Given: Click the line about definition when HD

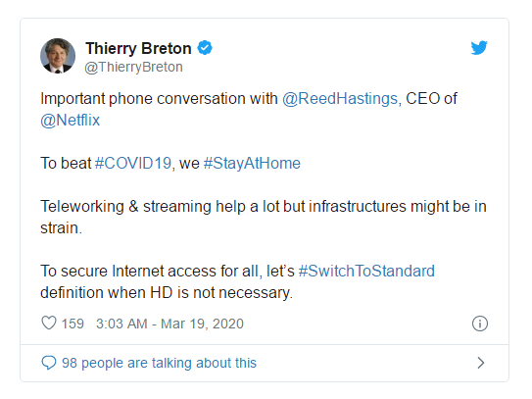Looking at the screenshot, I should (x=167, y=293).
